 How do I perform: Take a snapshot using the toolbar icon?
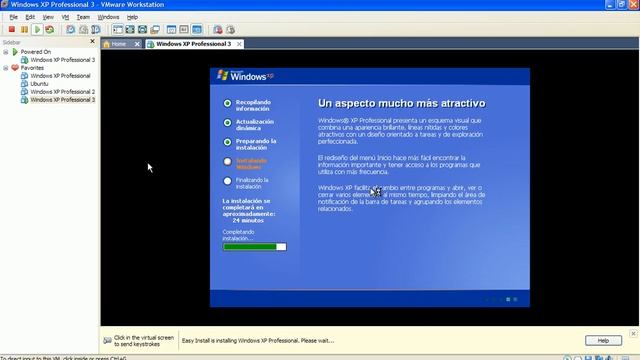pyautogui.click(x=71, y=29)
